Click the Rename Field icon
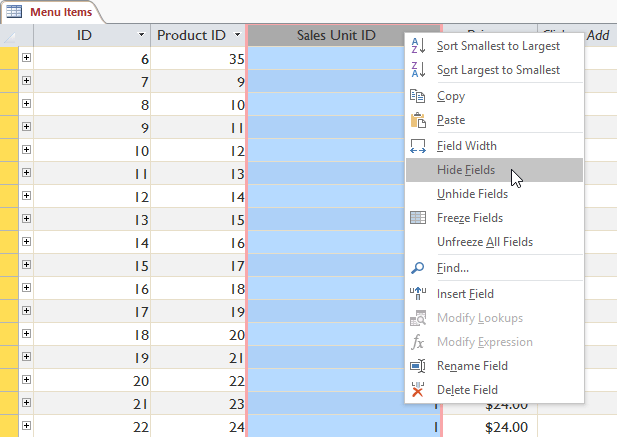This screenshot has width=617, height=437. (x=419, y=366)
